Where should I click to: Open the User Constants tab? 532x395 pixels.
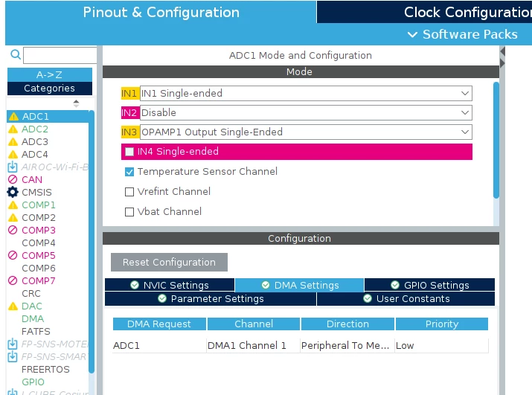406,298
